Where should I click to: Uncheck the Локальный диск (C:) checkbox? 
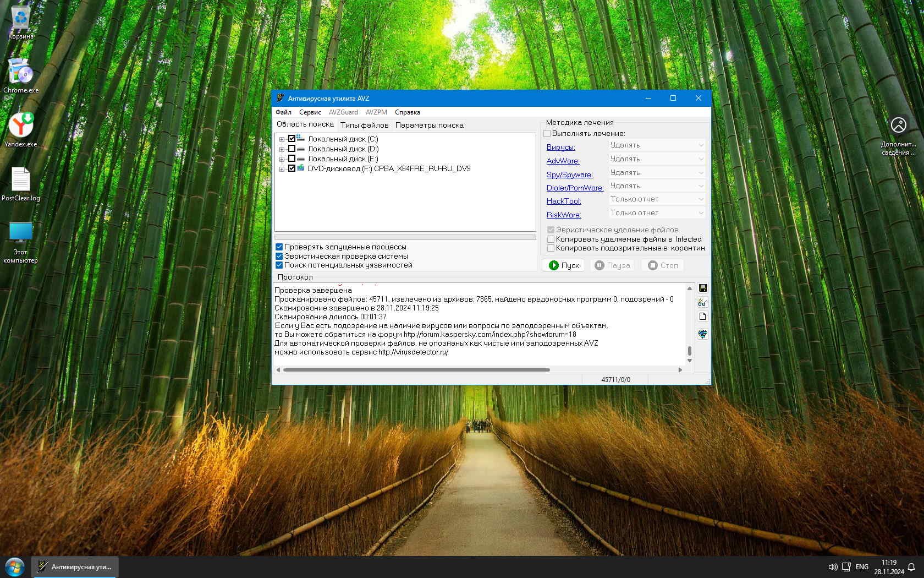point(291,139)
